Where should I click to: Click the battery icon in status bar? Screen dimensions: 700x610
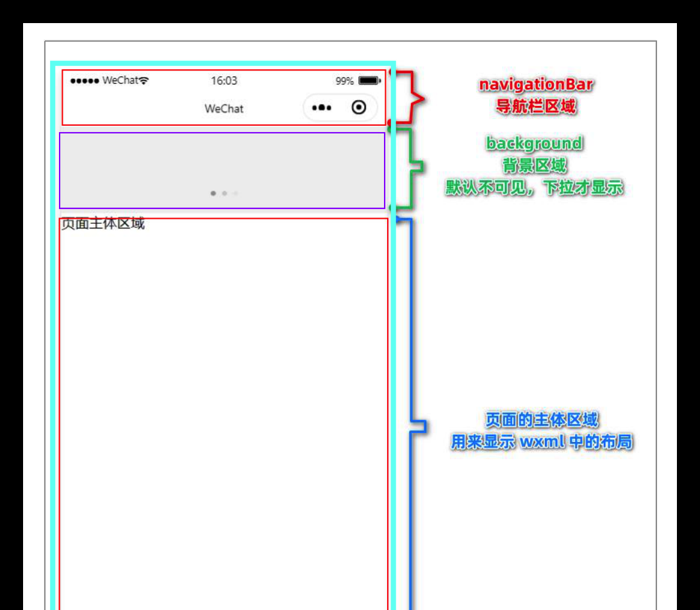370,81
